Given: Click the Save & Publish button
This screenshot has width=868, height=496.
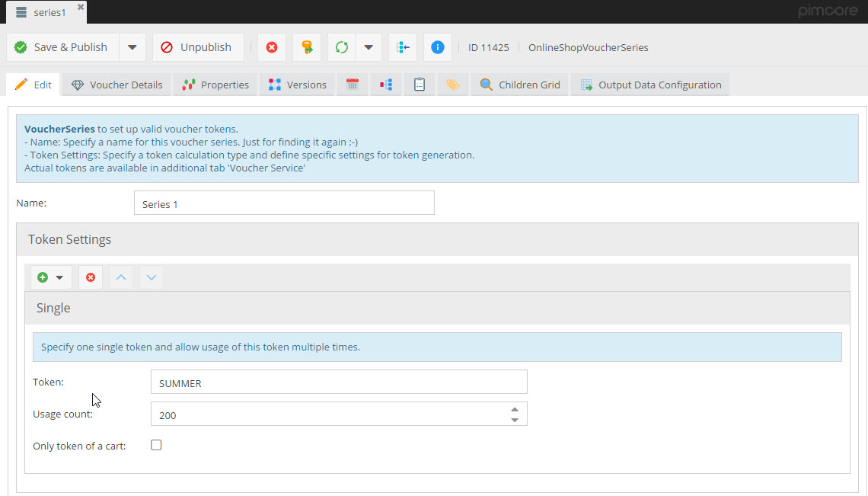Looking at the screenshot, I should click(x=62, y=47).
